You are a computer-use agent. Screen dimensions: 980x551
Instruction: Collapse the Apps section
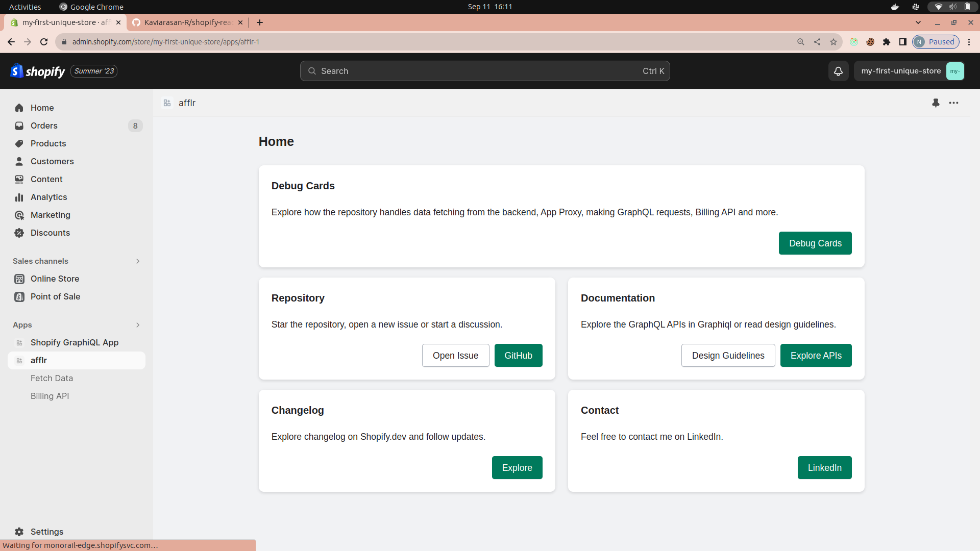[137, 325]
